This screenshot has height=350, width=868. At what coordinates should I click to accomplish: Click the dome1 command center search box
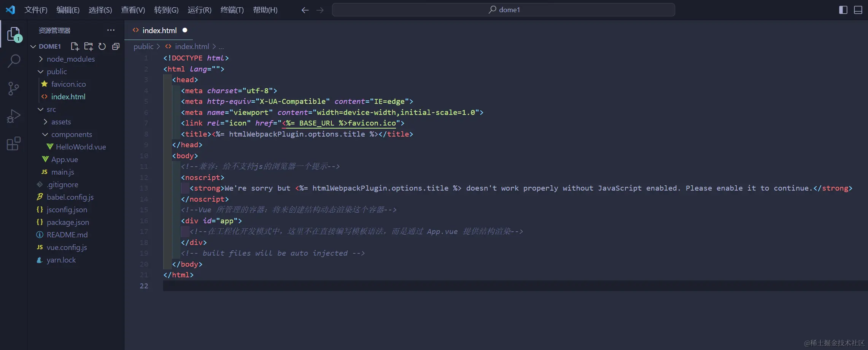click(x=503, y=10)
